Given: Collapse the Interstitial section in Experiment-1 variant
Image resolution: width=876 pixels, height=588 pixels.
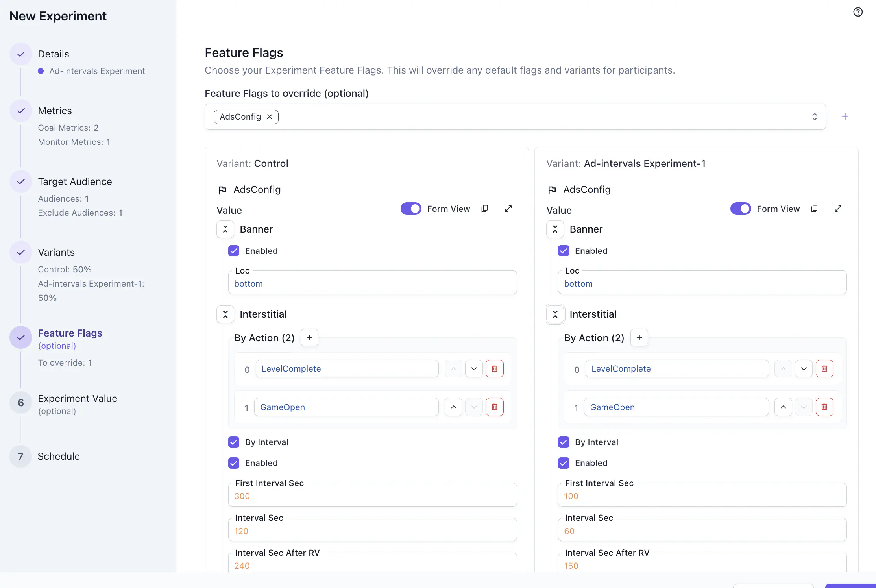Looking at the screenshot, I should [555, 314].
